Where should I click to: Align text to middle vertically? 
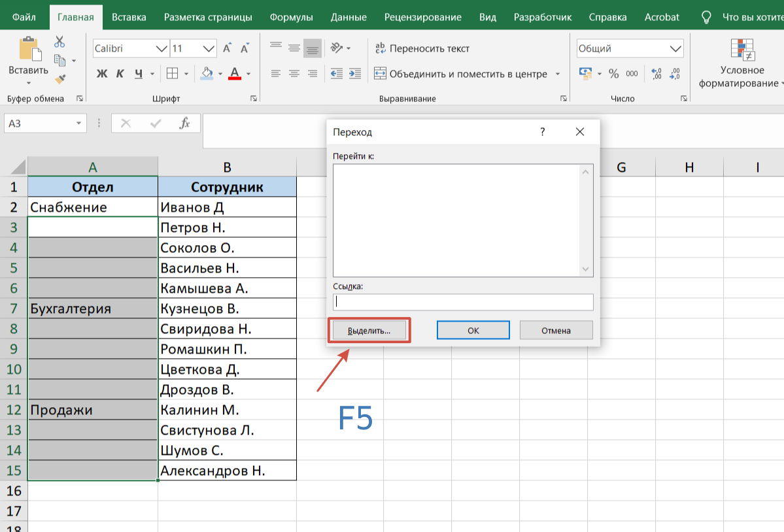coord(294,48)
